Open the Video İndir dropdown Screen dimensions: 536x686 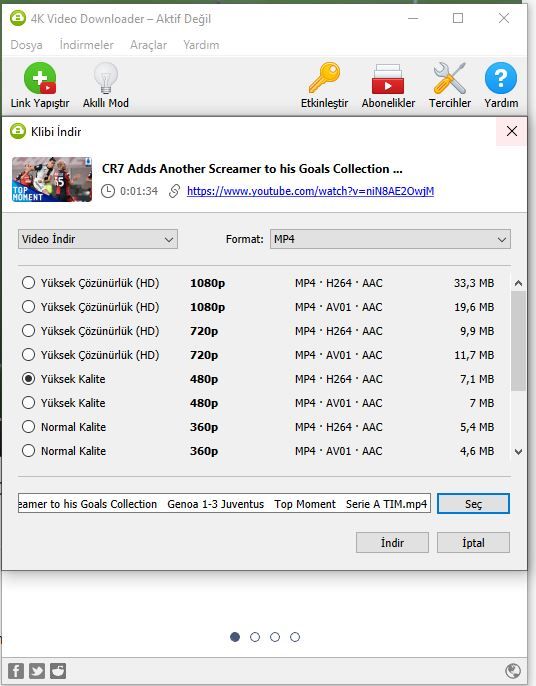[x=98, y=239]
